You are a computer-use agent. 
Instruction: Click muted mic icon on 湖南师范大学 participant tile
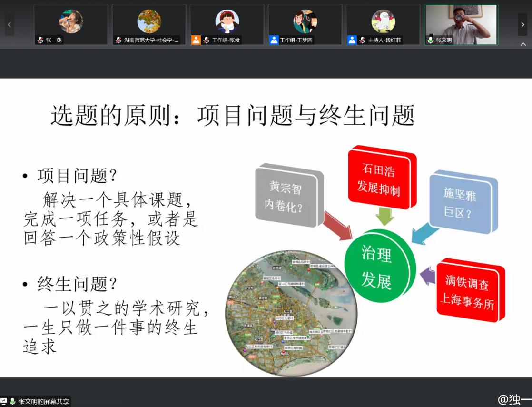click(118, 40)
